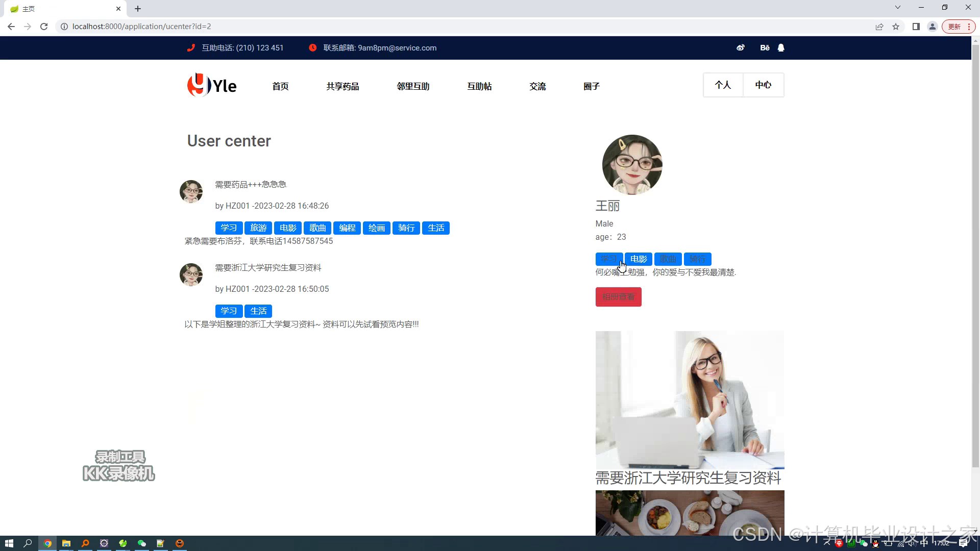This screenshot has width=980, height=551.
Task: Open the 圈子 navigation item
Action: coord(591,86)
